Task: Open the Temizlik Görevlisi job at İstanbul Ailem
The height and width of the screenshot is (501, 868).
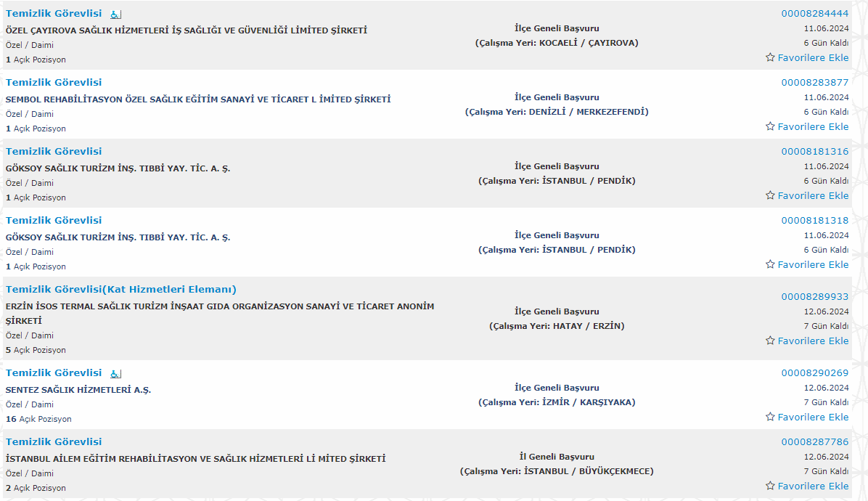Action: [54, 441]
